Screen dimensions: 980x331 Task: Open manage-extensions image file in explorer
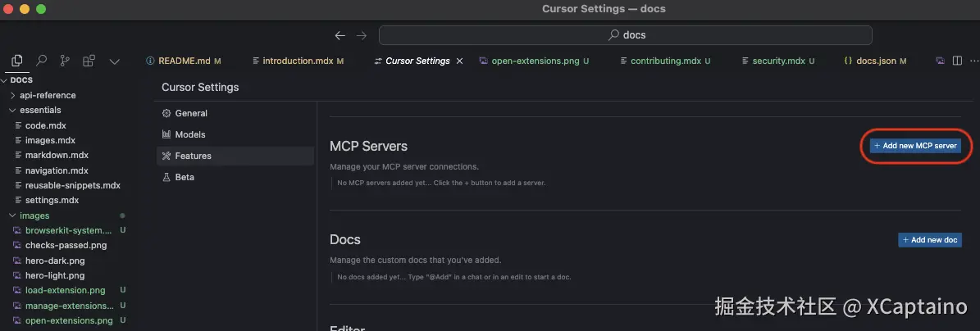coord(70,306)
